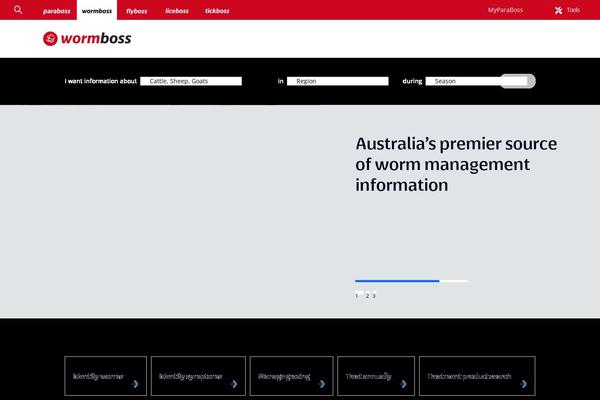Screen dimensions: 600x400
Task: Go to carousel slide 1
Action: tap(357, 296)
